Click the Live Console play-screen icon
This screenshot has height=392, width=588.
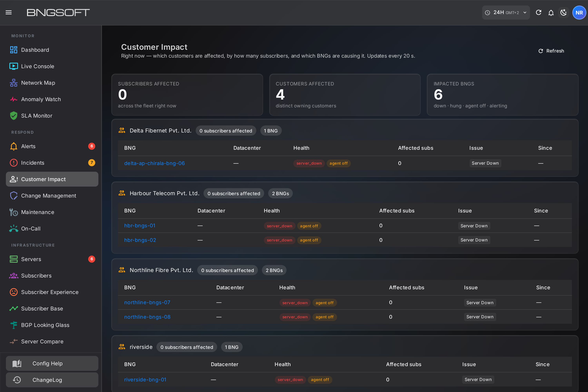(14, 66)
